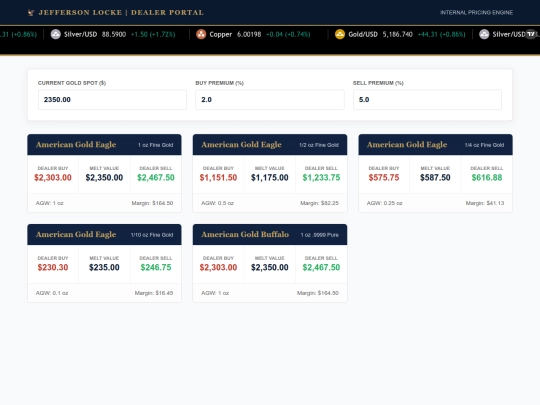The width and height of the screenshot is (540, 405).
Task: Click AGW: 0.5 oz text
Action: pyautogui.click(x=217, y=203)
